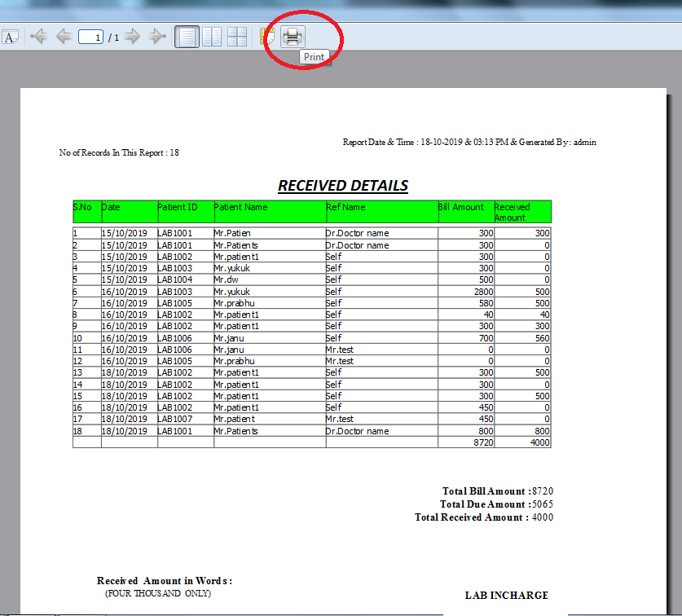The height and width of the screenshot is (616, 682).
Task: Click the 18/10/2019 date in row 13
Action: click(x=124, y=373)
